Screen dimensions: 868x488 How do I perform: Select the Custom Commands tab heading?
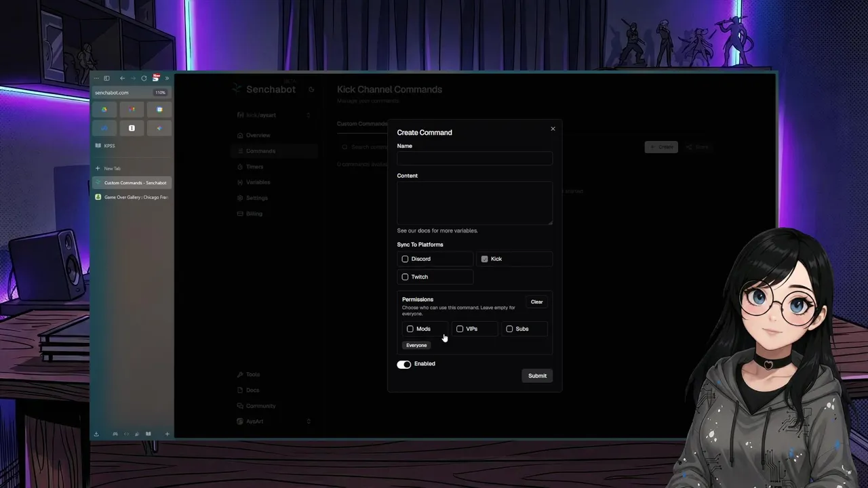362,124
